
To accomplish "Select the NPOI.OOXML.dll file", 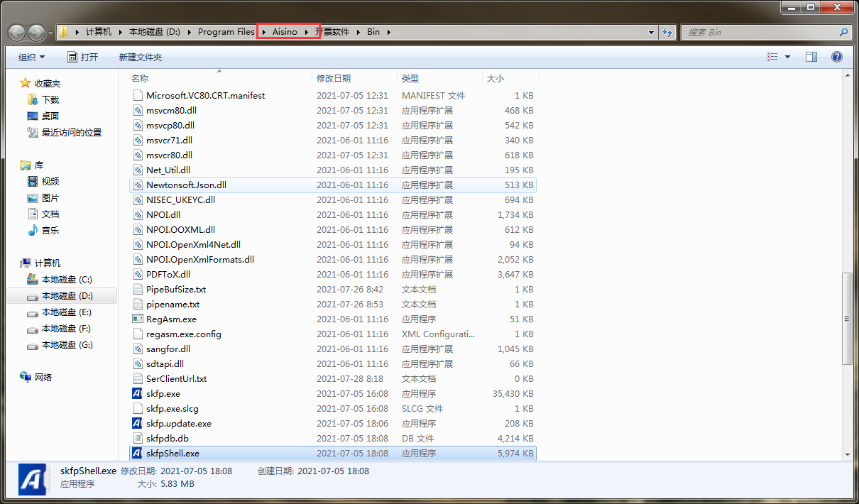I will pyautogui.click(x=333, y=229).
